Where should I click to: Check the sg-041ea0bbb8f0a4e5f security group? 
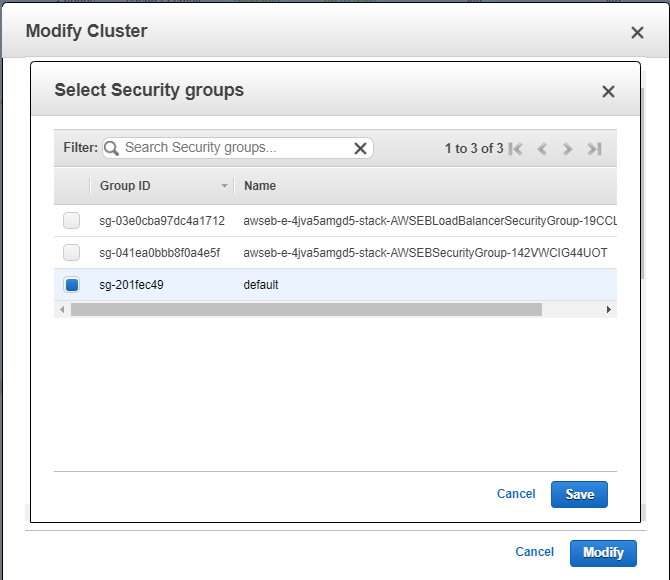coord(71,253)
